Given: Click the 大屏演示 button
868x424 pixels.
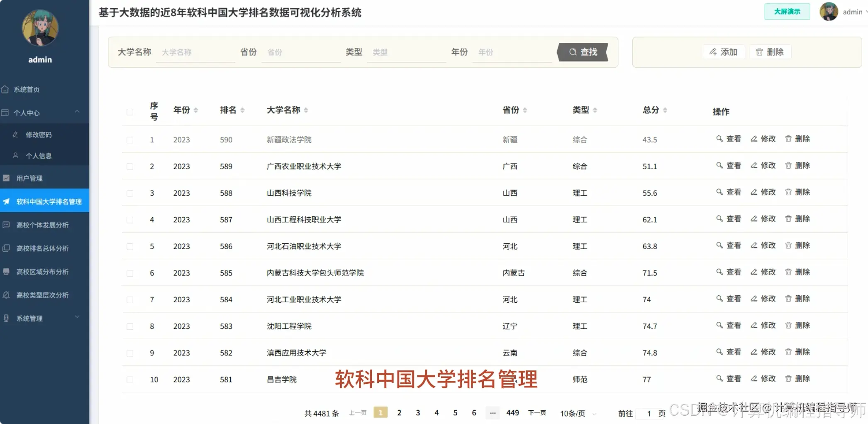Looking at the screenshot, I should 787,12.
